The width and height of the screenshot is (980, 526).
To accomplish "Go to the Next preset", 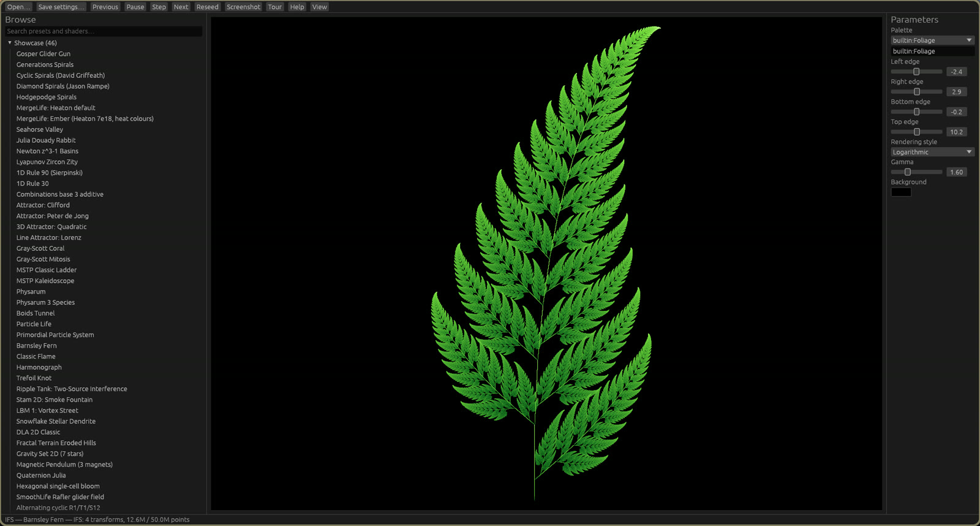I will 181,7.
